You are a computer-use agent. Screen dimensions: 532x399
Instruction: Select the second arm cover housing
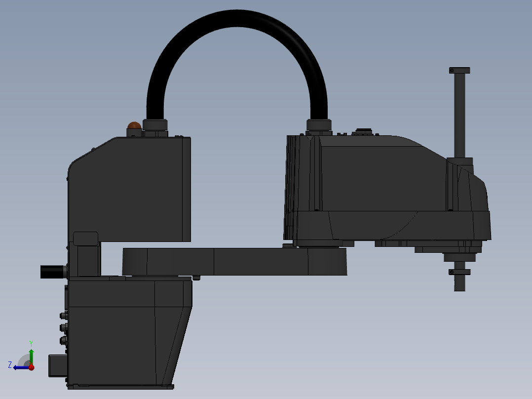(x=387, y=188)
